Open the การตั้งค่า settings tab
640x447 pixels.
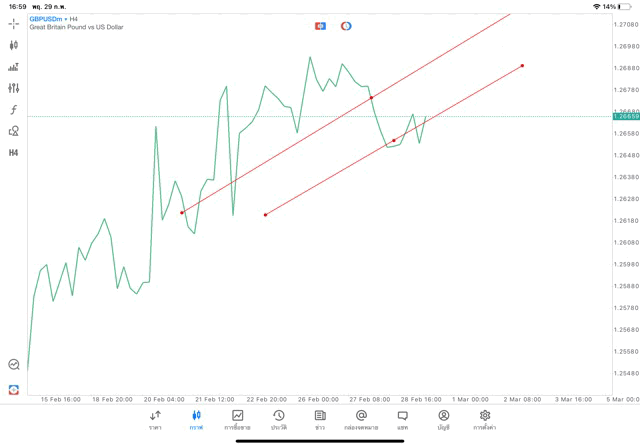485,420
